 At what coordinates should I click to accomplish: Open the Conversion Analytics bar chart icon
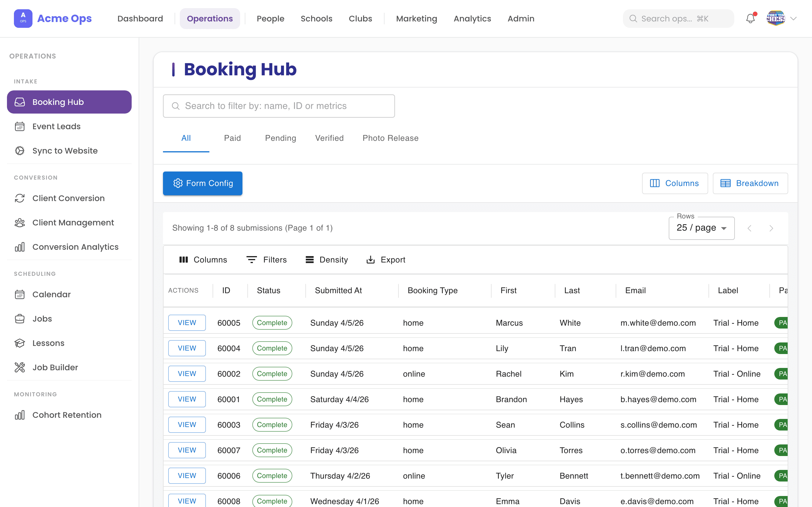point(20,247)
